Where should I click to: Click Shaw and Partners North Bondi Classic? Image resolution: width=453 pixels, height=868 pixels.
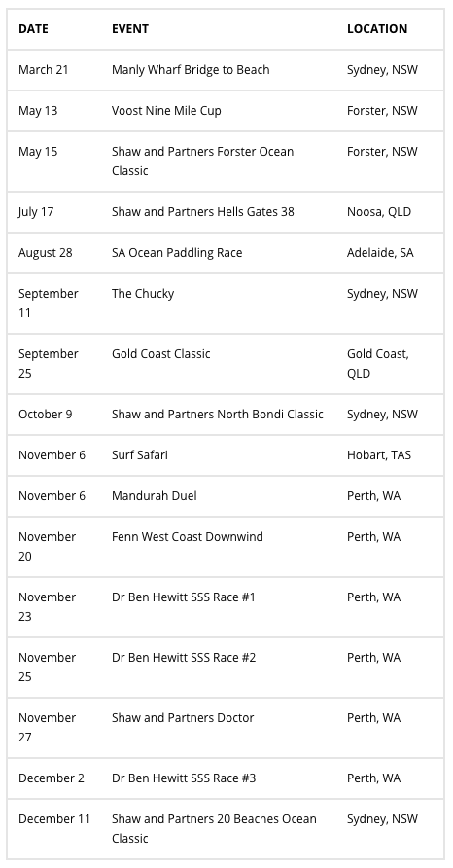click(218, 415)
